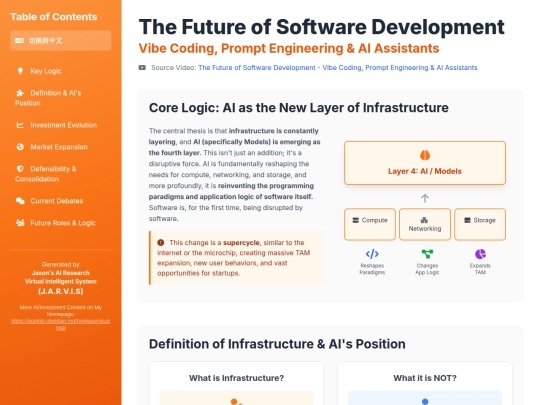The height and width of the screenshot is (405, 540).
Task: Click the purple Expands TAM pie icon
Action: [480, 254]
